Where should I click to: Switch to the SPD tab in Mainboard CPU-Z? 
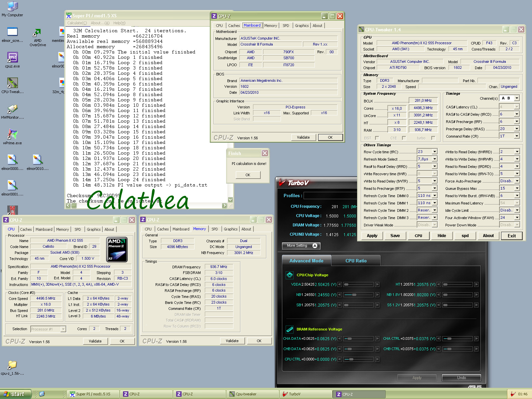click(x=286, y=26)
